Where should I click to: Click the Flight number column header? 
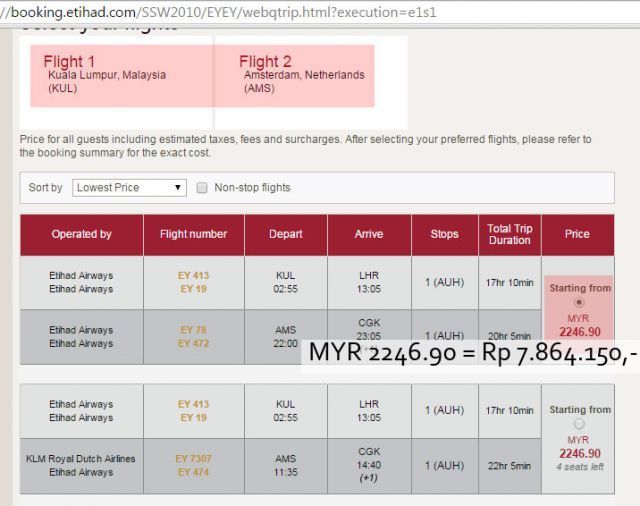pyautogui.click(x=194, y=234)
